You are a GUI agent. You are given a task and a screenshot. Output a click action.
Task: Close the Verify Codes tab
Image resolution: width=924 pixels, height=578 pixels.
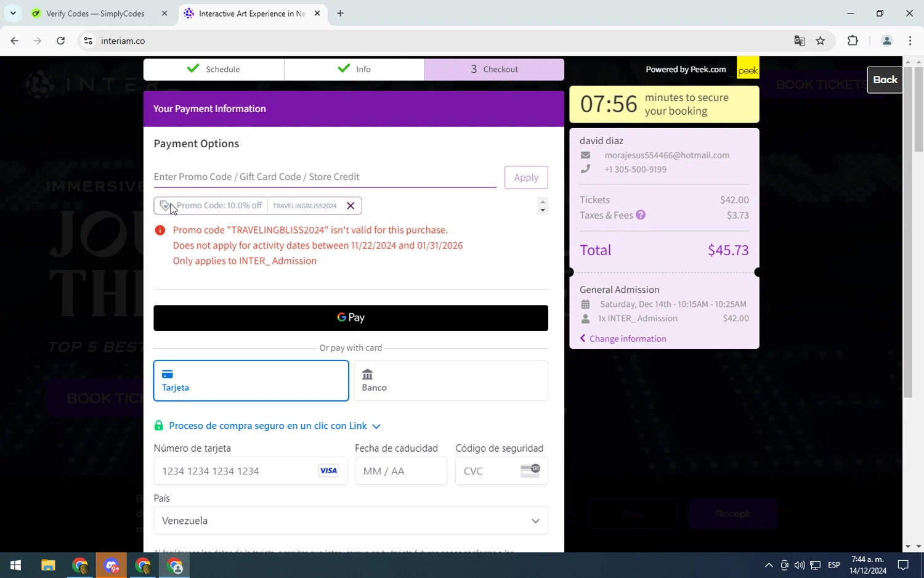point(164,14)
